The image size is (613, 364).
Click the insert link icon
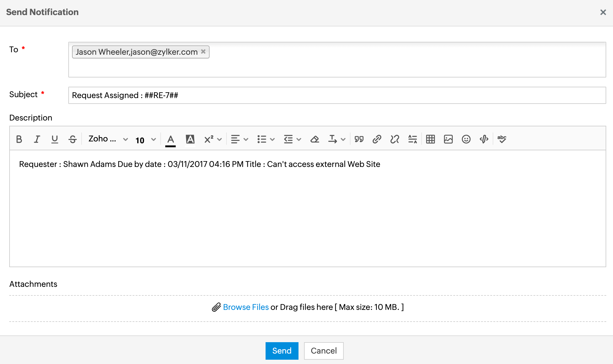pyautogui.click(x=377, y=139)
